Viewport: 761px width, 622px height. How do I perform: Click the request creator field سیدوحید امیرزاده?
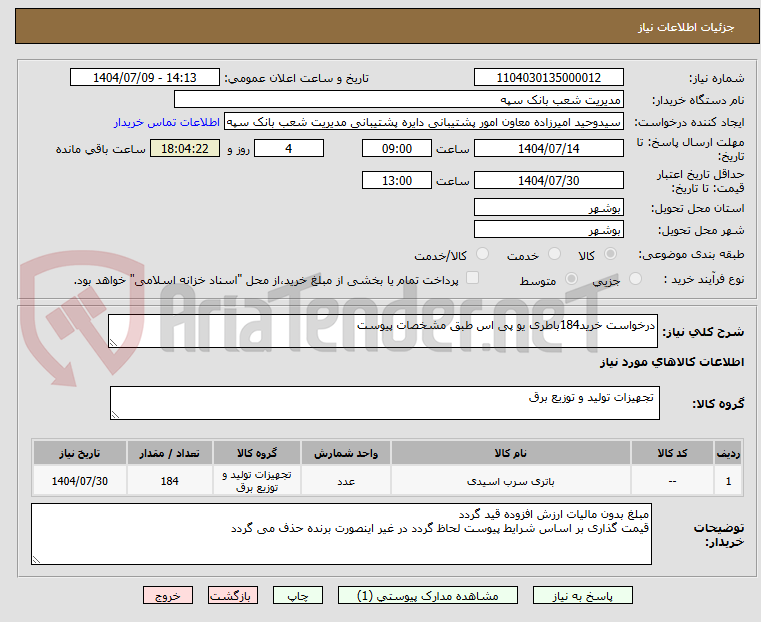(424, 122)
